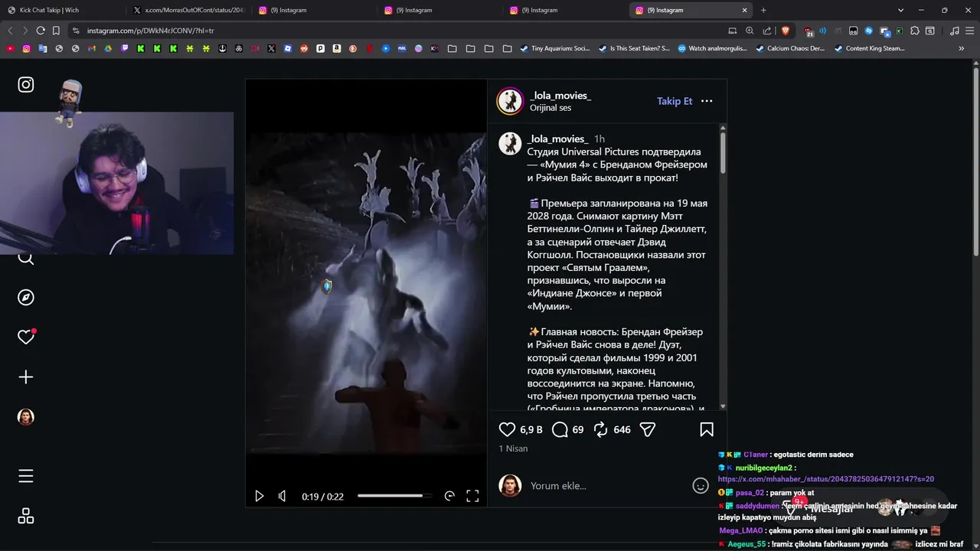Image resolution: width=980 pixels, height=551 pixels.
Task: Go back to the previous page
Action: coord(10,31)
